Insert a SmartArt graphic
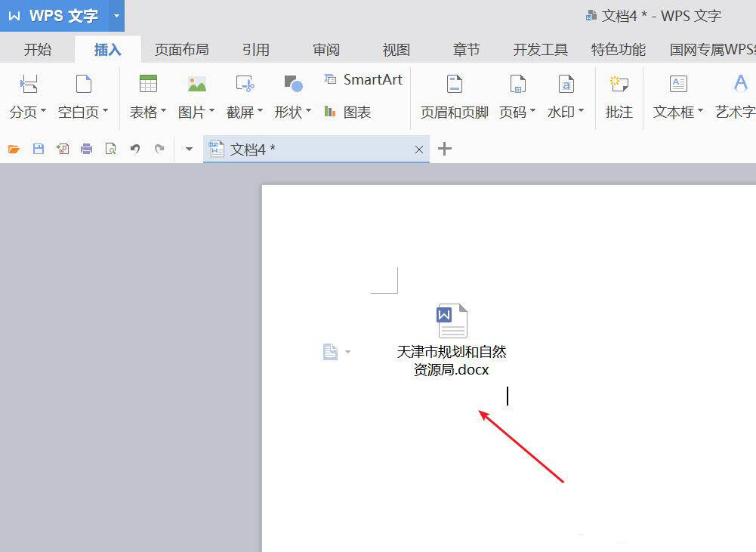 pos(363,79)
